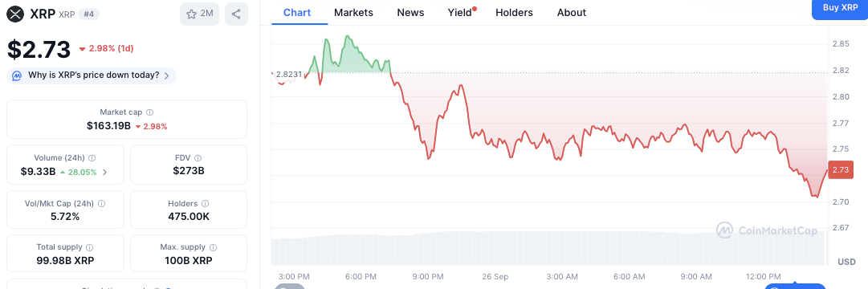This screenshot has height=289, width=868.
Task: Click the Buy XRP button
Action: tap(840, 9)
